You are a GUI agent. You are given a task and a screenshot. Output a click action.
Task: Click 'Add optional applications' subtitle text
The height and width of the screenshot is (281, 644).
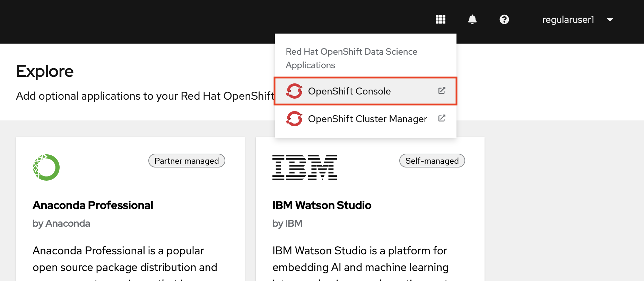(145, 96)
